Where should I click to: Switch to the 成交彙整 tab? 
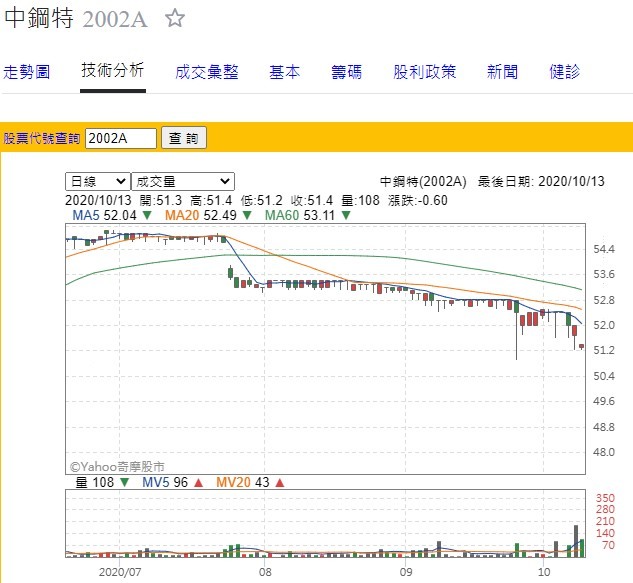click(207, 72)
